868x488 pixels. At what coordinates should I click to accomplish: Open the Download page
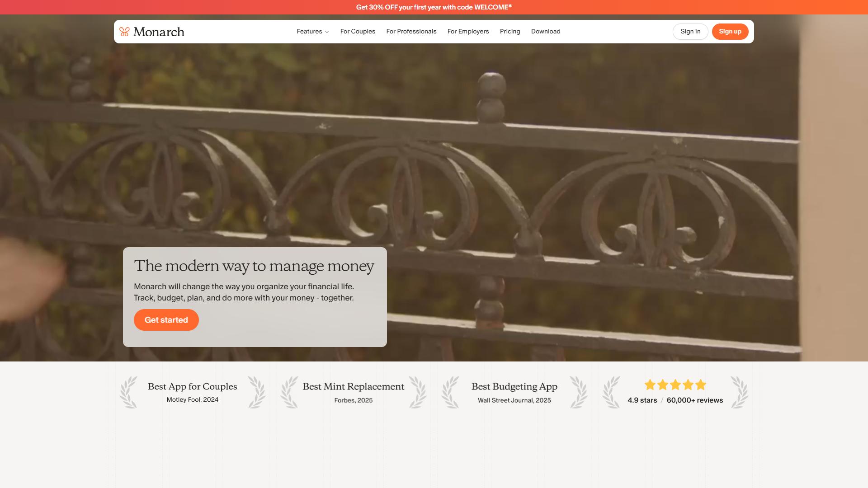(x=546, y=32)
